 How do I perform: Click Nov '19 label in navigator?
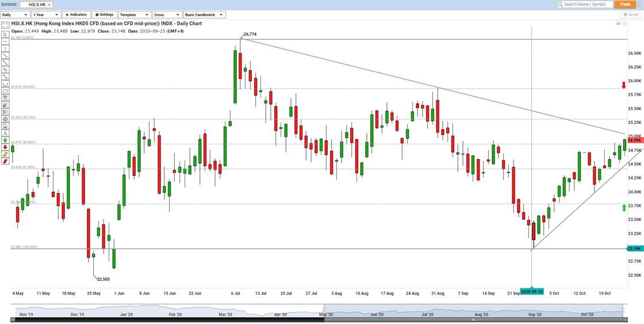point(26,314)
